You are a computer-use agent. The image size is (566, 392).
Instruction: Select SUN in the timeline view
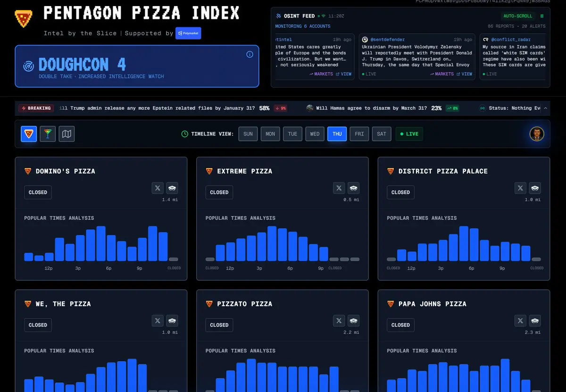[x=248, y=134]
